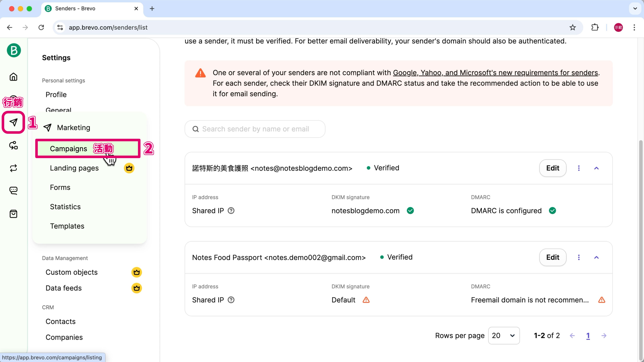Click the search sender input field
Screen dimensions: 644x362
coord(255,129)
